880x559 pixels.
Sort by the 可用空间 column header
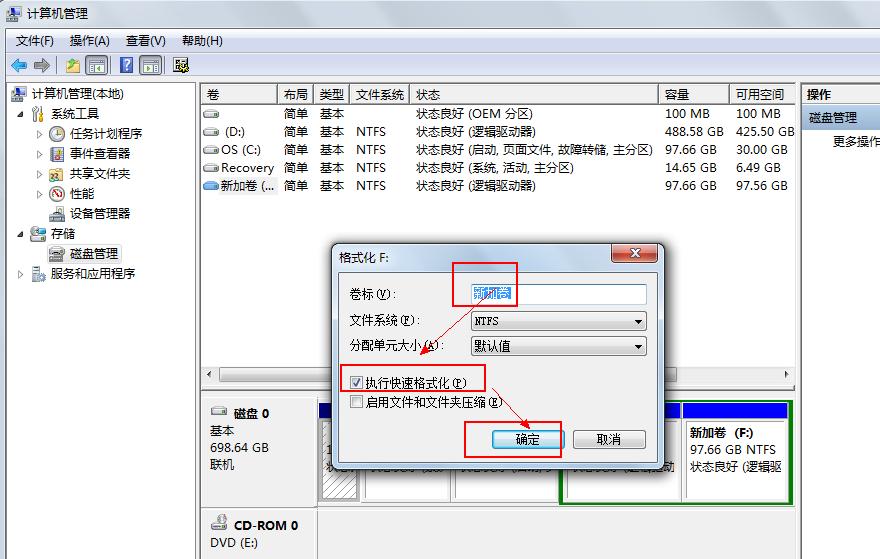(762, 94)
